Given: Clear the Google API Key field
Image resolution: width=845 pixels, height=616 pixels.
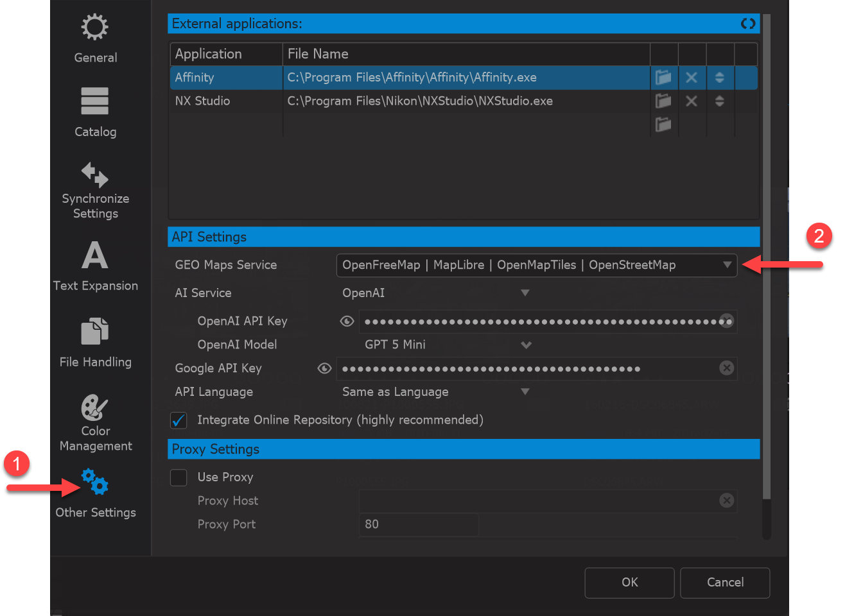Looking at the screenshot, I should pos(726,368).
